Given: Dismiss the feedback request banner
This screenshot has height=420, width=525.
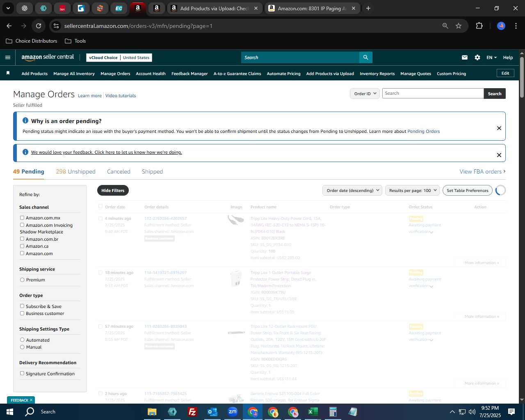Looking at the screenshot, I should (x=499, y=155).
